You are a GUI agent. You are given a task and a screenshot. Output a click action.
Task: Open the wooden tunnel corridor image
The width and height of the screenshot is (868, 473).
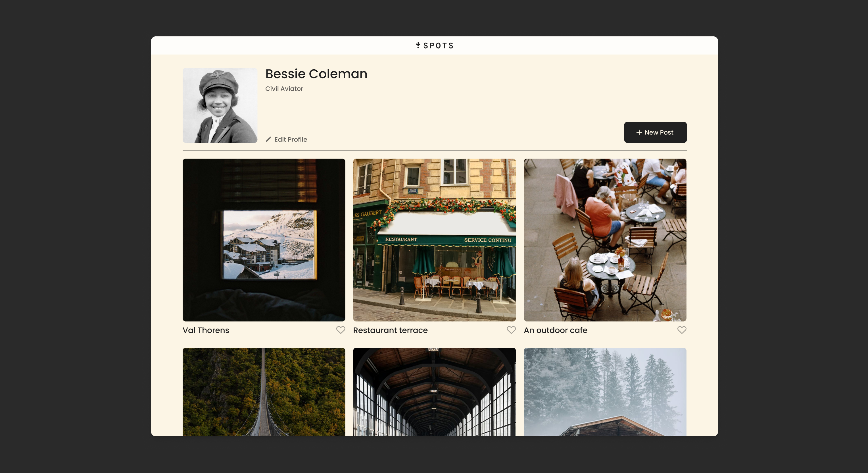[x=434, y=392]
